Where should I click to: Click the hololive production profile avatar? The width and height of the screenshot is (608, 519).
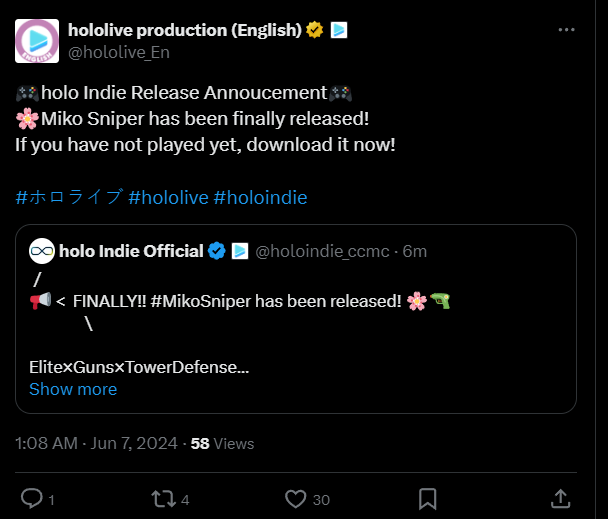coord(35,40)
